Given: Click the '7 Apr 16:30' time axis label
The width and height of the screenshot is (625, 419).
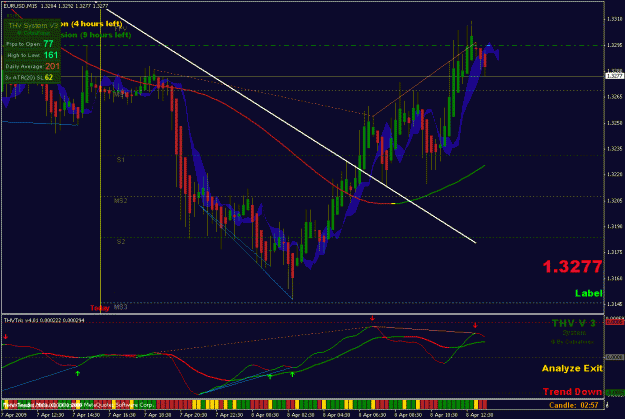Looking at the screenshot, I should coord(122,415).
